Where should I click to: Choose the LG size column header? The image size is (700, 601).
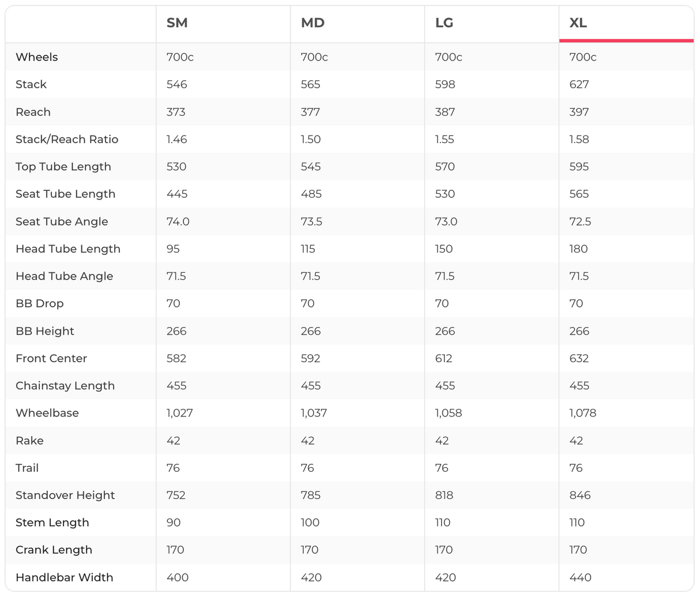pos(444,23)
